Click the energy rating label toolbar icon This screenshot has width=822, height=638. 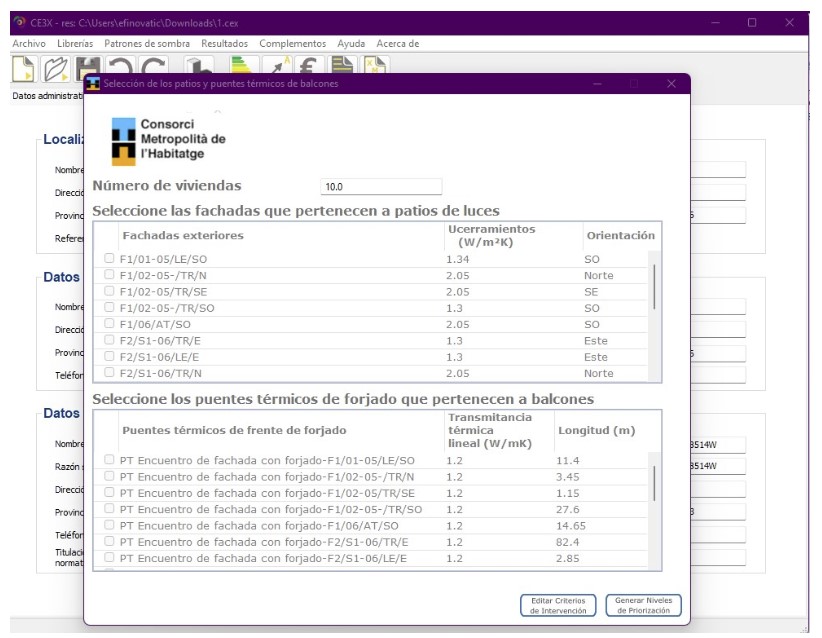(x=244, y=64)
